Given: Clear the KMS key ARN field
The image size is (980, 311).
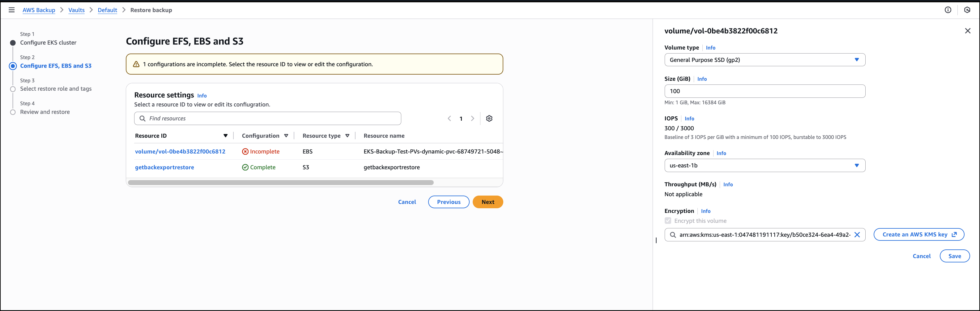Looking at the screenshot, I should tap(857, 235).
